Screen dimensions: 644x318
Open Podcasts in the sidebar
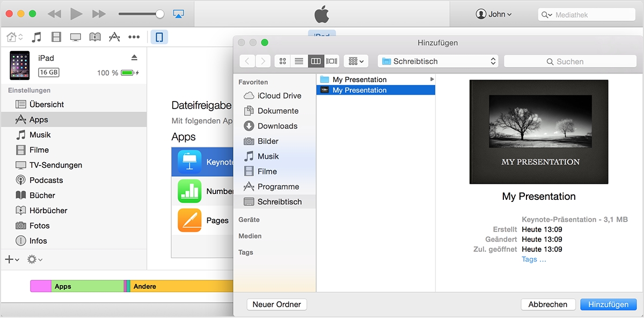[x=74, y=180]
